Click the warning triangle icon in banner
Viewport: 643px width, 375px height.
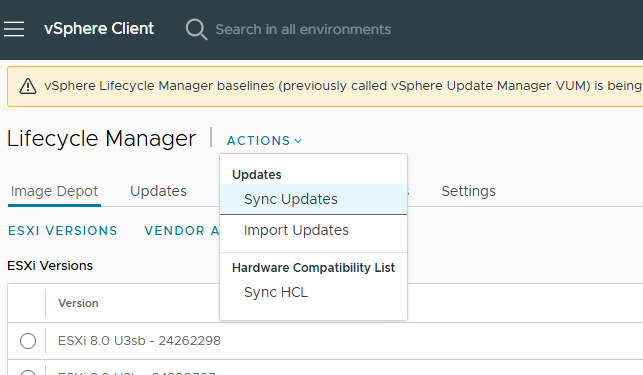click(28, 86)
